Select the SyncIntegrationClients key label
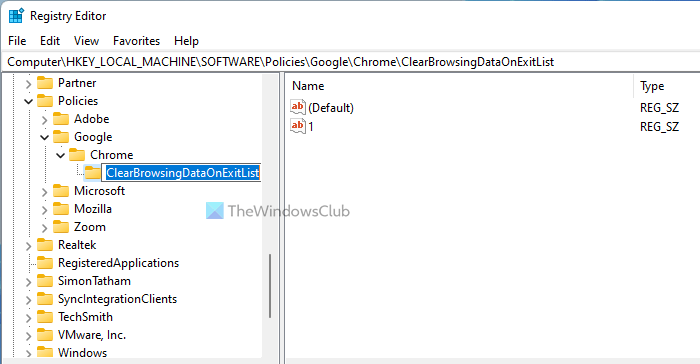 pos(117,299)
